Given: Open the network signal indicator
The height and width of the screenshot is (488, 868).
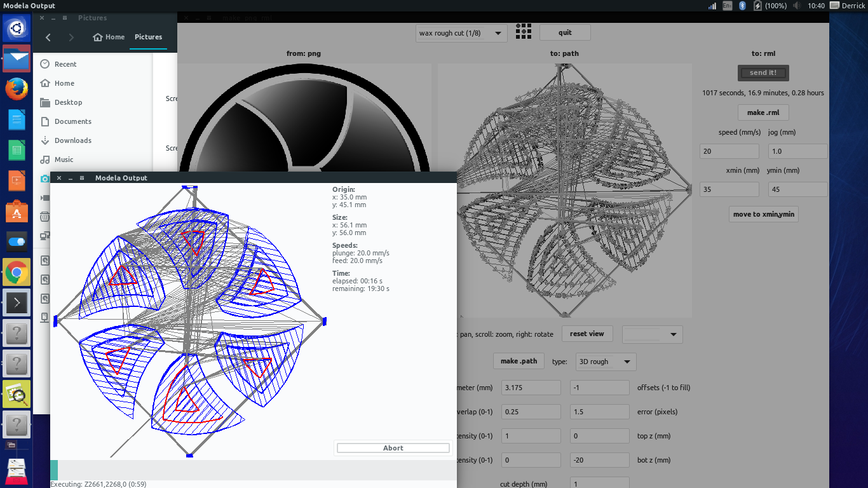Looking at the screenshot, I should point(712,6).
